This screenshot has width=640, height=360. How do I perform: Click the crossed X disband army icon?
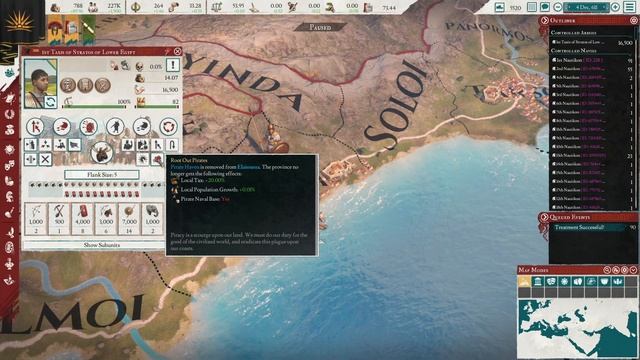coord(45,159)
